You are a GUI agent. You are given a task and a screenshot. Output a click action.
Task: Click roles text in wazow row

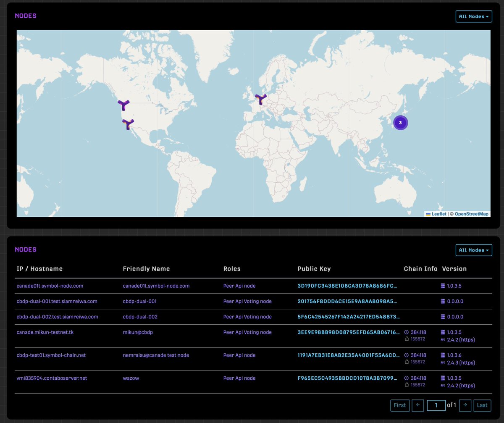(239, 378)
